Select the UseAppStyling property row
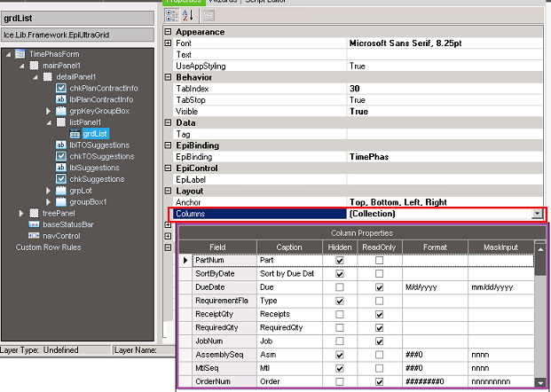551x392 pixels. point(358,66)
